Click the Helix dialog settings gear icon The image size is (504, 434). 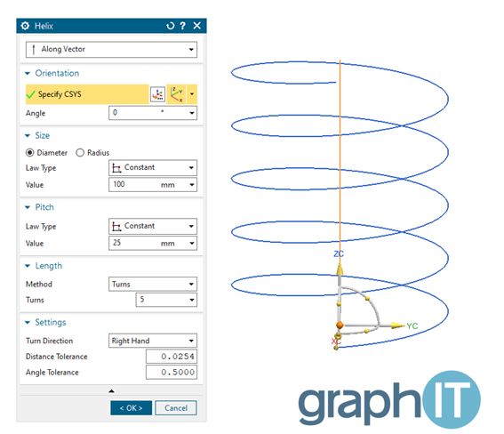click(25, 26)
